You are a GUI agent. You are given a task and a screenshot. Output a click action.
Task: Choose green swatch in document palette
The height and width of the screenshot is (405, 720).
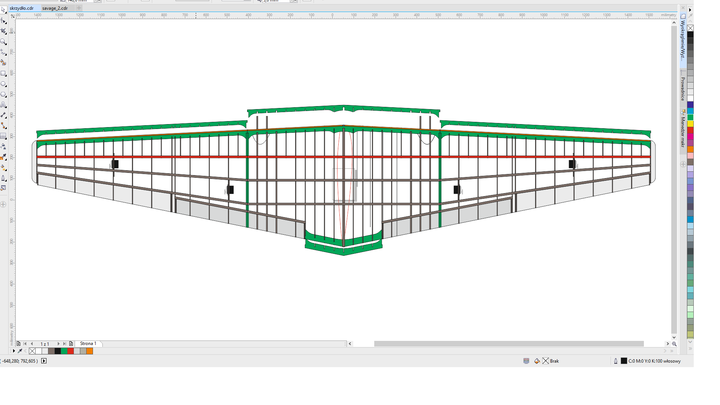click(x=64, y=351)
